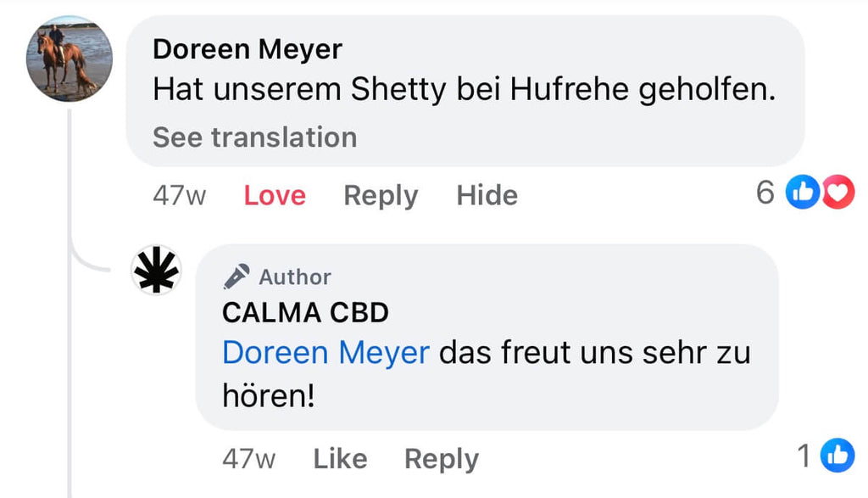Click the CALMA CBD black star logo avatar
Image resolution: width=868 pixels, height=498 pixels.
pyautogui.click(x=157, y=270)
